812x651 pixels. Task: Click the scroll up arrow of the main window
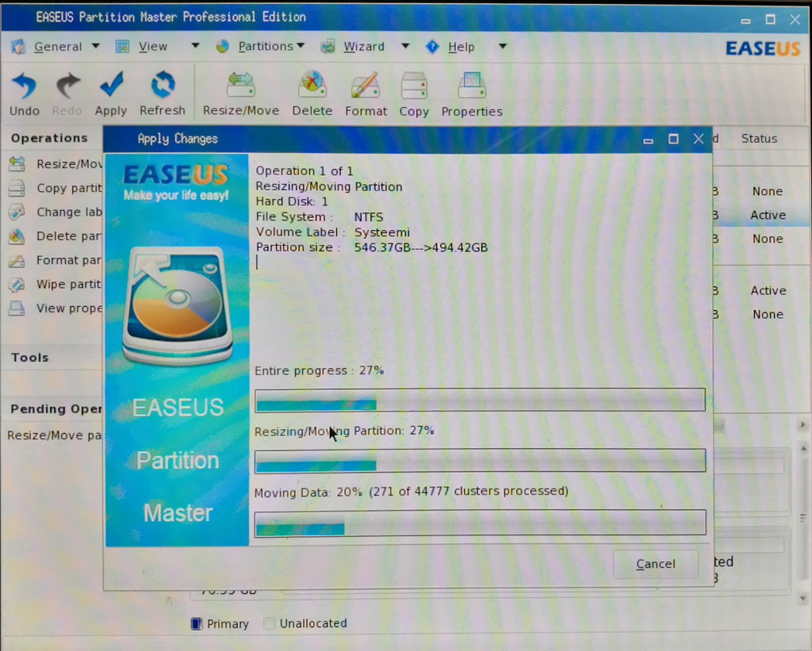coord(803,448)
